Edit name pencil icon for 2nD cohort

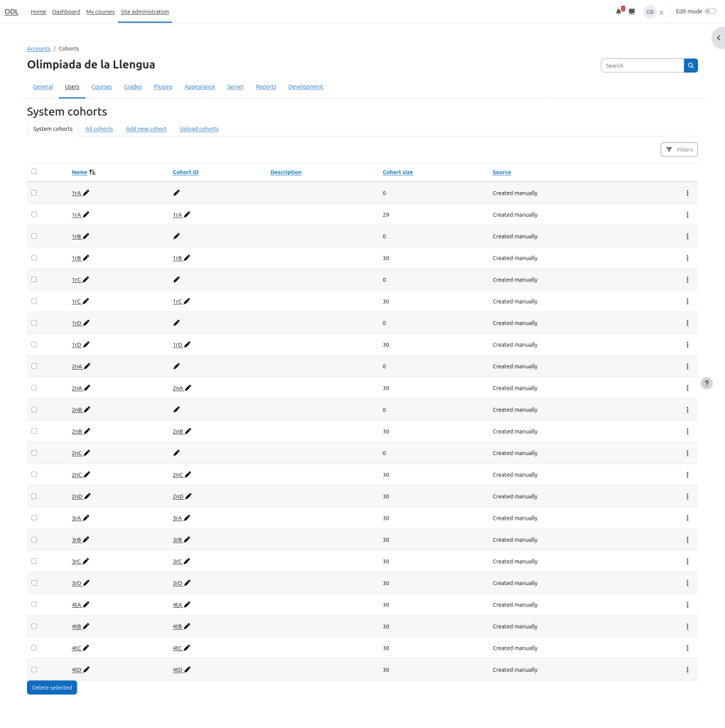[x=87, y=496]
